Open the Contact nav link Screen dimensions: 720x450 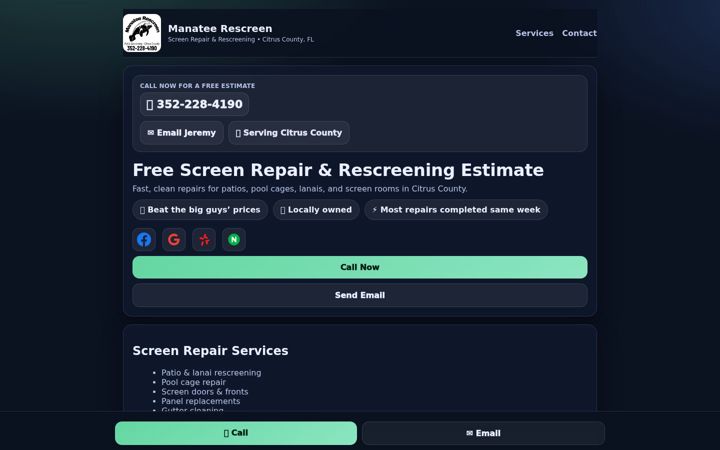[x=579, y=33]
